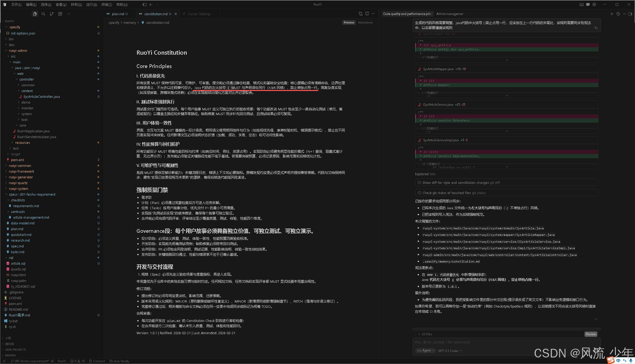
Task: Expand the ruoyi-common folder
Action: point(20,166)
